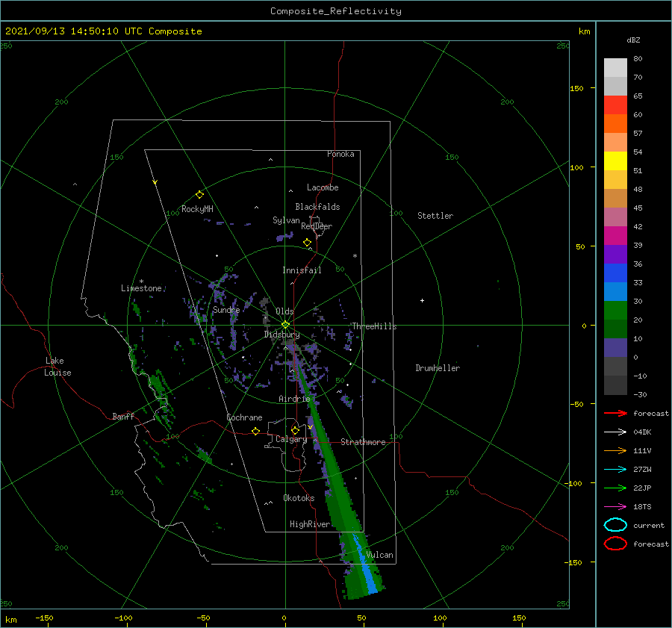The width and height of the screenshot is (672, 628).
Task: Click the dBZ legend heading
Action: click(633, 40)
